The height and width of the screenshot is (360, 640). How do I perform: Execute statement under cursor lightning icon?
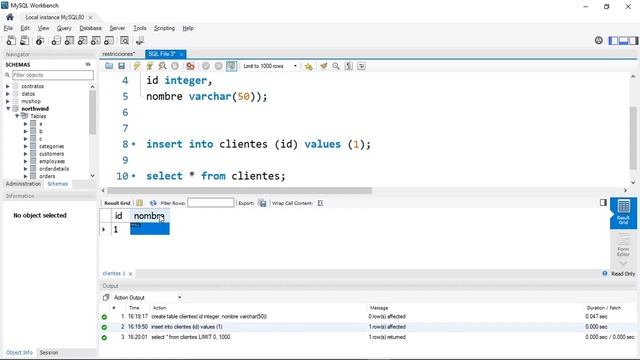pyautogui.click(x=150, y=66)
